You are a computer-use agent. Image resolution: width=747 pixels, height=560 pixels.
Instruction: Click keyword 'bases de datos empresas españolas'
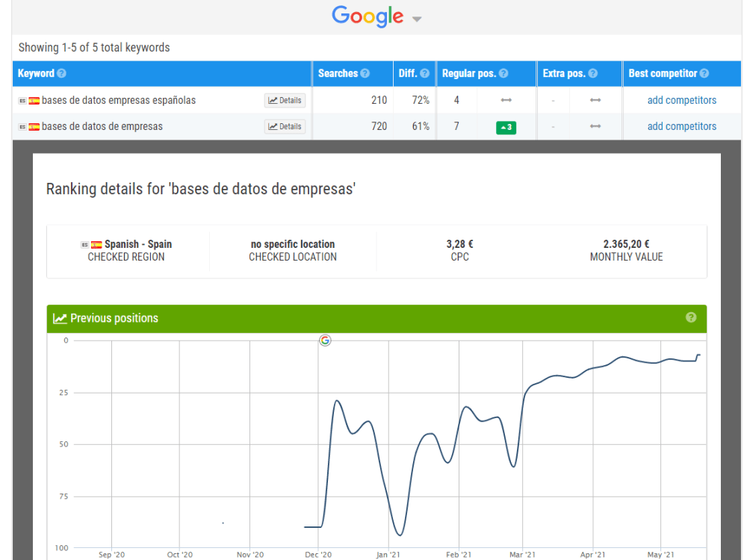point(119,101)
